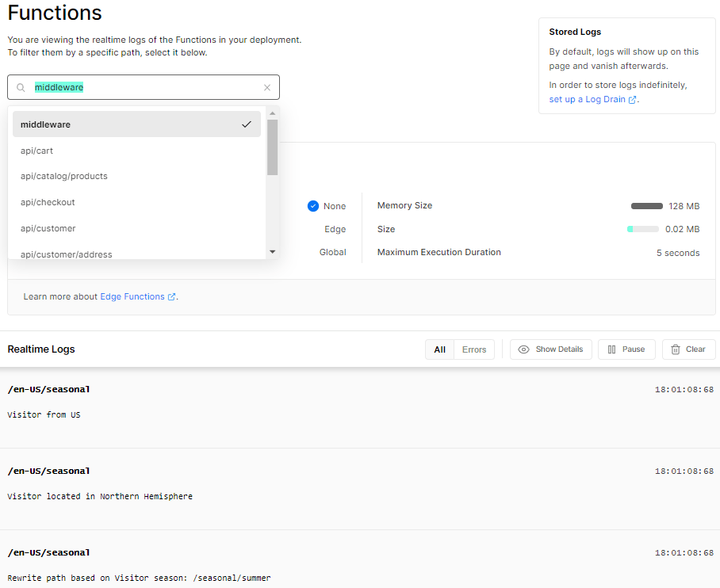720x588 pixels.
Task: Clear the realtime logs
Action: [688, 349]
